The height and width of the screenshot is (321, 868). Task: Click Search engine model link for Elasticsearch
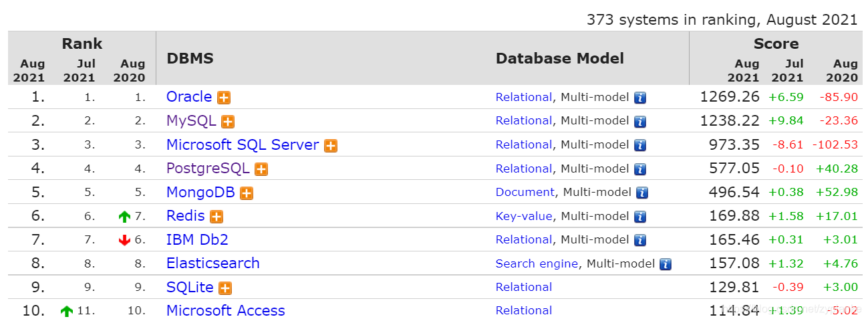537,263
